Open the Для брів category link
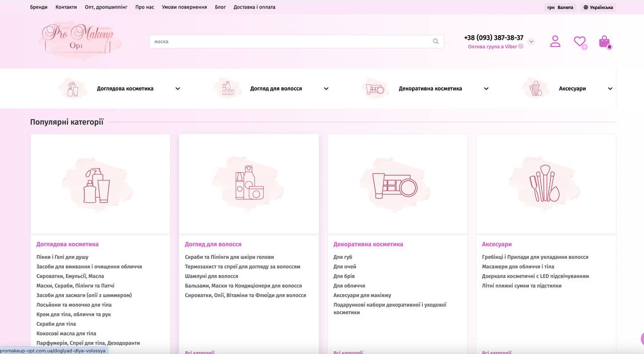Screen dimensions: 644x354 pyautogui.click(x=344, y=276)
